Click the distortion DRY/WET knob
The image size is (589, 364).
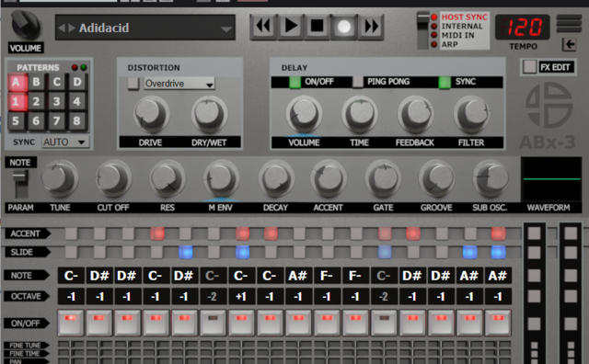tap(209, 113)
